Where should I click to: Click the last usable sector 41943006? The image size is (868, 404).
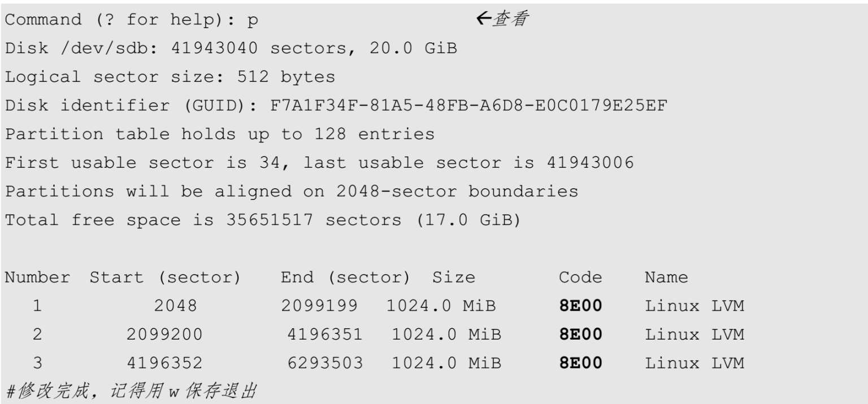coord(590,163)
